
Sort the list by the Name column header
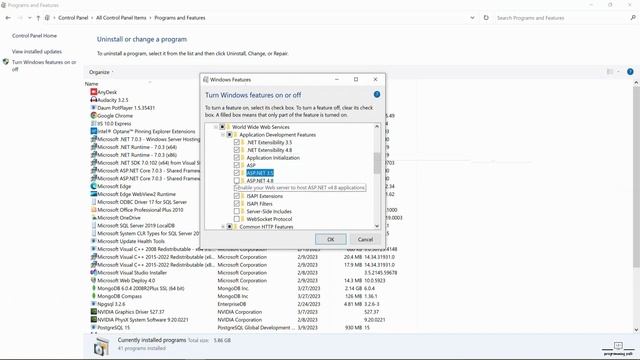coord(92,84)
